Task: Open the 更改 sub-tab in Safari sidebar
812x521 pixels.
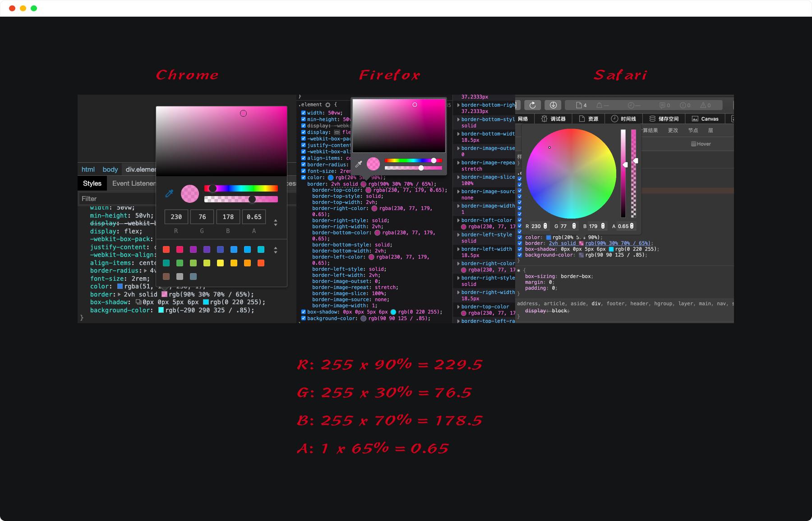Action: pyautogui.click(x=673, y=131)
